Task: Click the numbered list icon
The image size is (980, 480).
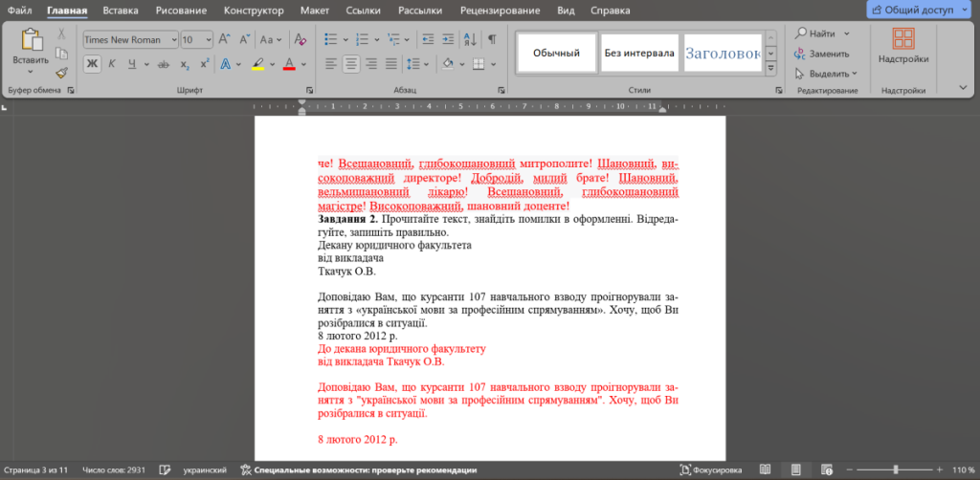Action: tap(362, 39)
